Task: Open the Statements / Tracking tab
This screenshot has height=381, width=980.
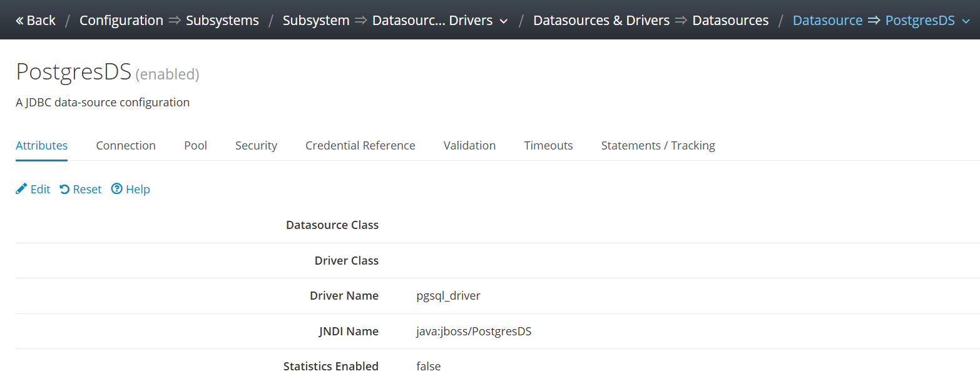Action: click(658, 146)
